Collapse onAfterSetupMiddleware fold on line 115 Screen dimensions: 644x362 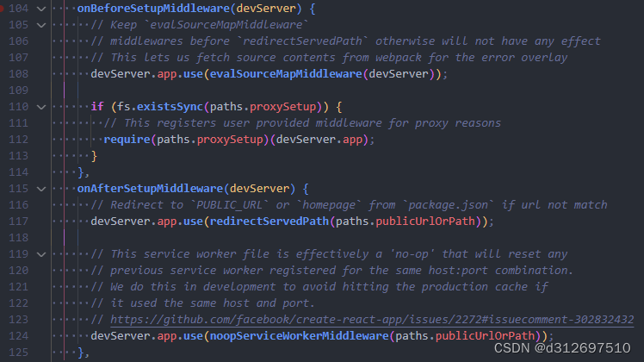[x=41, y=189]
